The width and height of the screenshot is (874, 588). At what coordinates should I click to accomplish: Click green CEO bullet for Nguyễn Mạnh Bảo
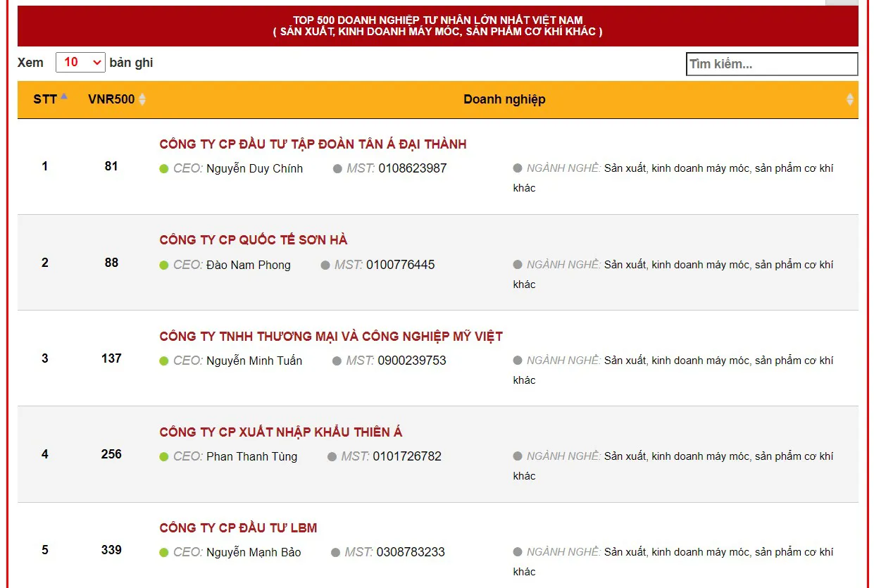pos(164,553)
